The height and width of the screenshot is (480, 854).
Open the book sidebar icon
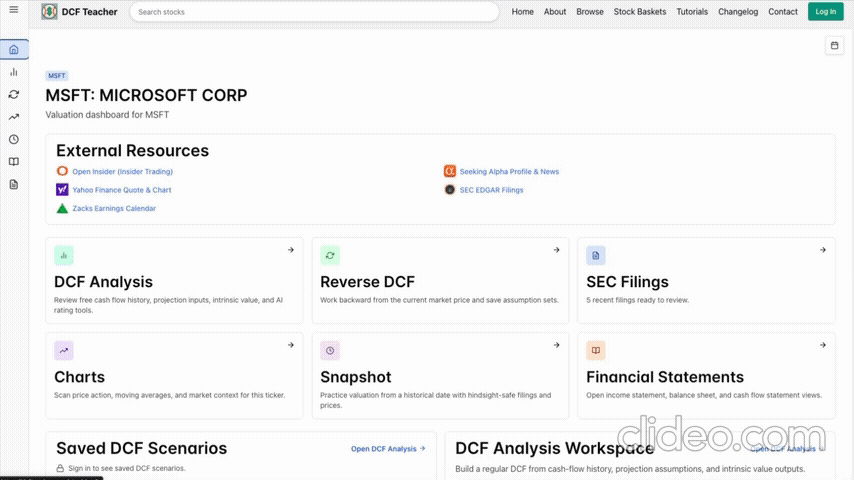point(14,162)
